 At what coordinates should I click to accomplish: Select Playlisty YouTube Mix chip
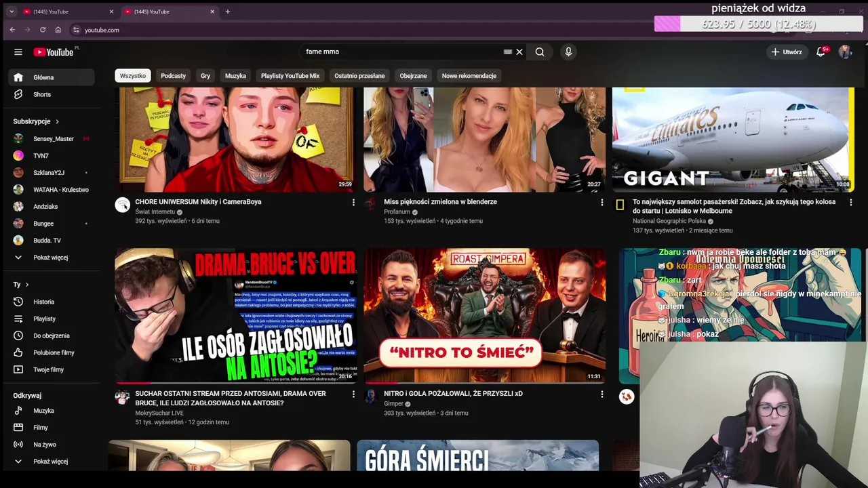tap(290, 76)
